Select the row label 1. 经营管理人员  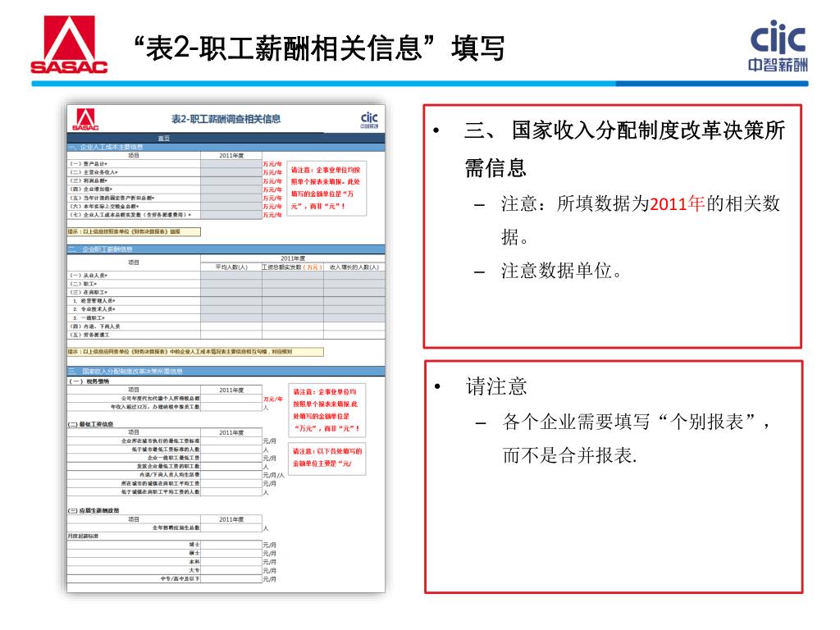tap(94, 301)
